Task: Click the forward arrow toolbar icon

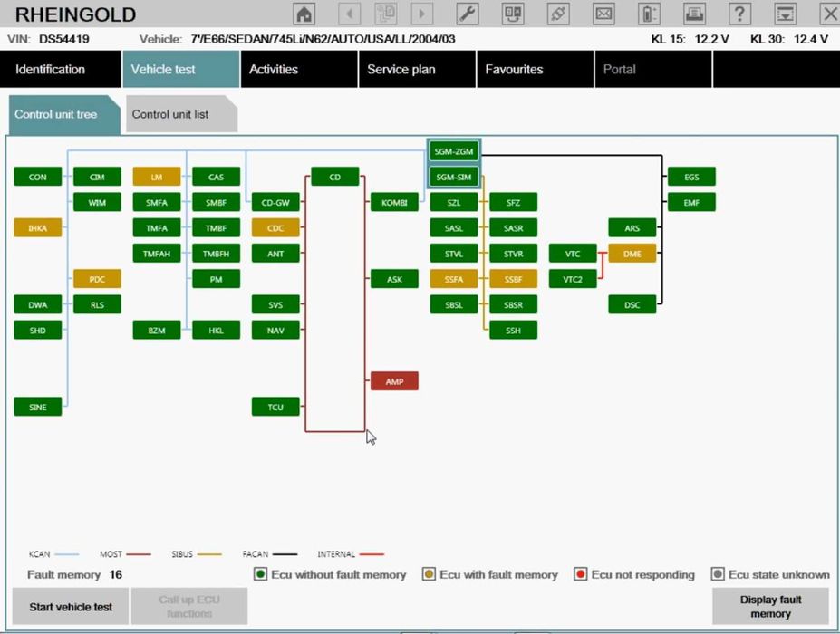Action: tap(421, 14)
